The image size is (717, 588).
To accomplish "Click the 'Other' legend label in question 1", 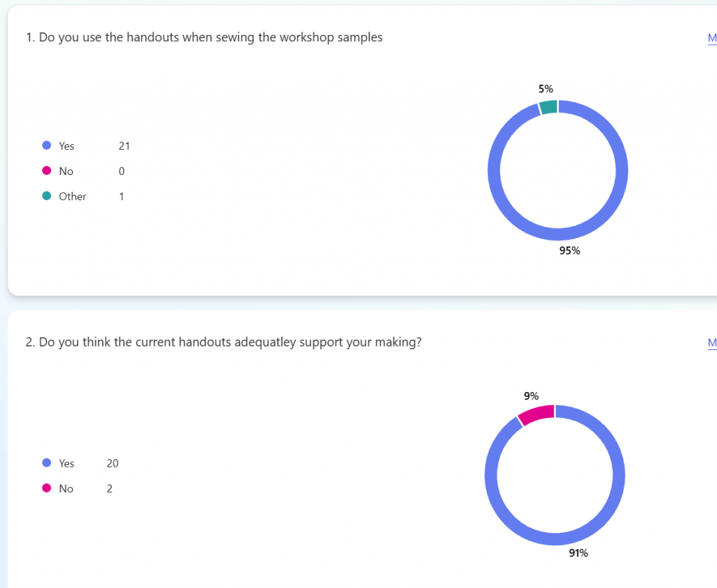I will point(72,197).
